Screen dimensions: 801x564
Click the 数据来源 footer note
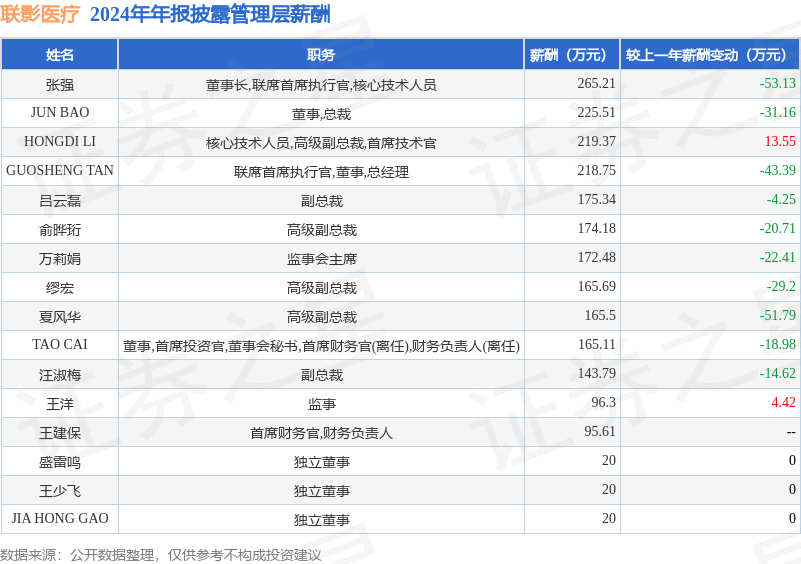(x=160, y=555)
